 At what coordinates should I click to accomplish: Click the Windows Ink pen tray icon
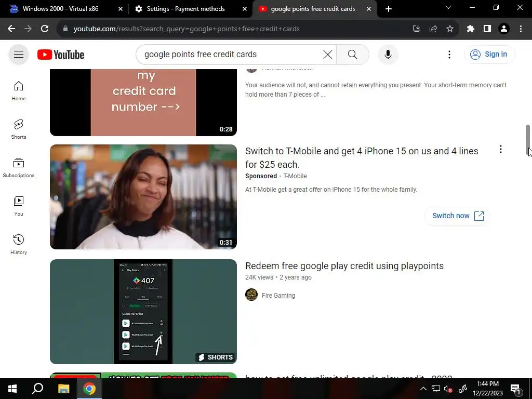[463, 389]
